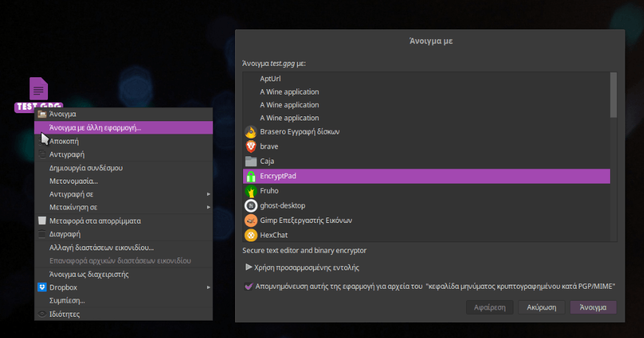Click the icon beside Διαγραφή
Viewport: 644px width, 338px height.
(42, 234)
